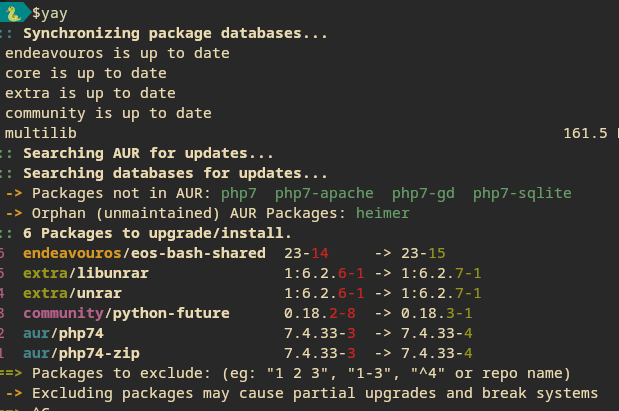Select the aur/php74-zip package entry
Viewport: 619px width, 411px height.
(81, 353)
